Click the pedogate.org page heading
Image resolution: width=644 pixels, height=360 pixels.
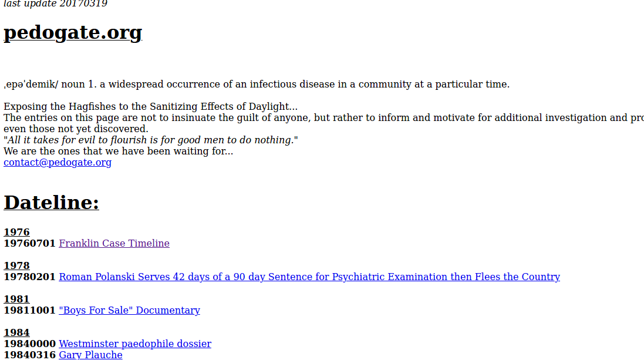(73, 32)
